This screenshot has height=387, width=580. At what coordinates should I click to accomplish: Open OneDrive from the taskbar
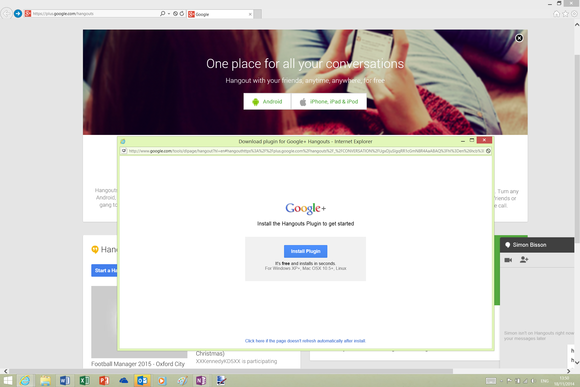pos(124,380)
